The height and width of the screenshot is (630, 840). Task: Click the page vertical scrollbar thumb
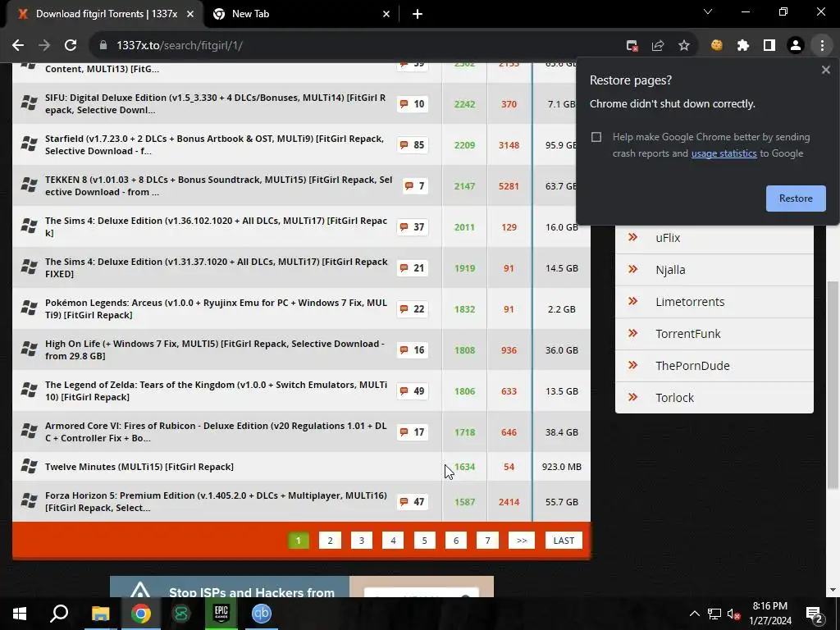(x=832, y=385)
